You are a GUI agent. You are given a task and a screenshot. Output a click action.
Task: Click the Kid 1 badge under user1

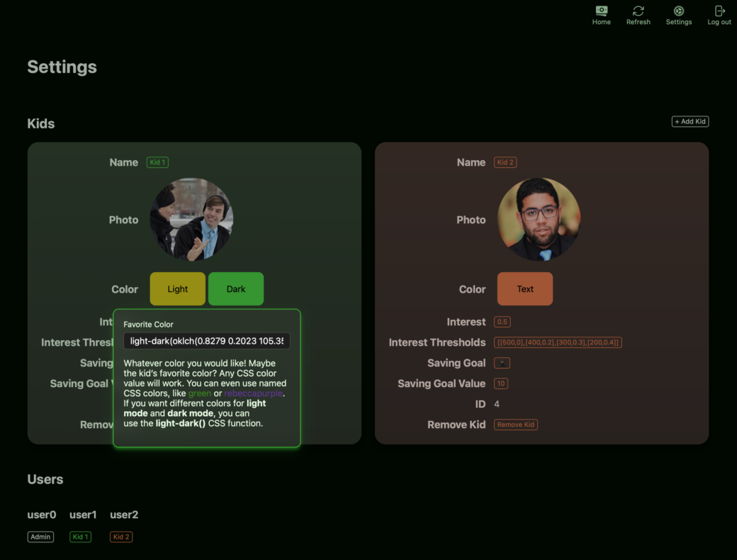tap(80, 537)
